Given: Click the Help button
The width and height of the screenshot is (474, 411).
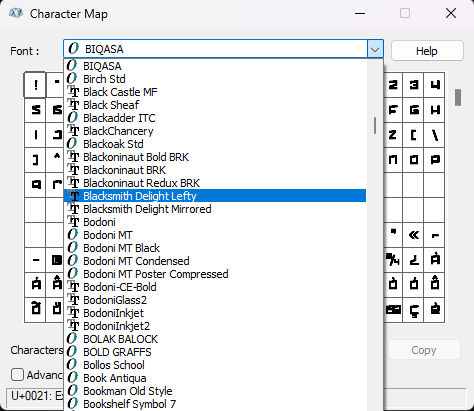Looking at the screenshot, I should pos(427,51).
